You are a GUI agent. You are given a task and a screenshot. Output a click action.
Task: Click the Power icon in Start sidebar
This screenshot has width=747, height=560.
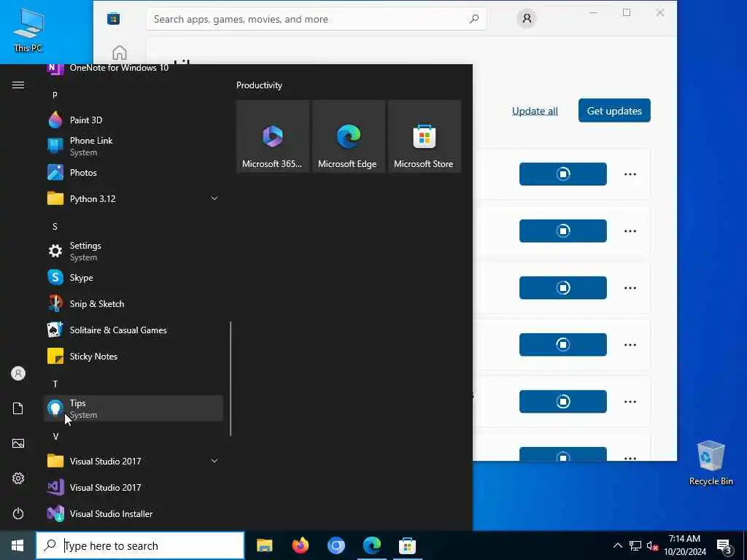(x=18, y=513)
